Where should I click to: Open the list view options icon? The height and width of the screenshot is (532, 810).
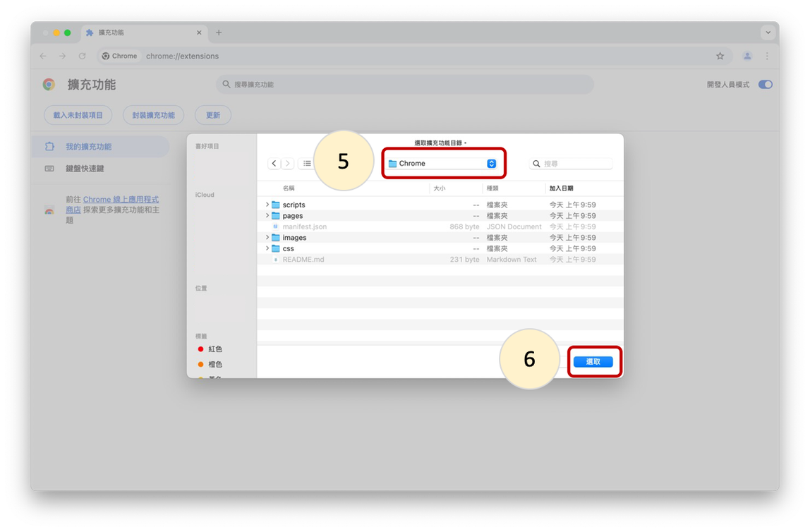point(307,164)
